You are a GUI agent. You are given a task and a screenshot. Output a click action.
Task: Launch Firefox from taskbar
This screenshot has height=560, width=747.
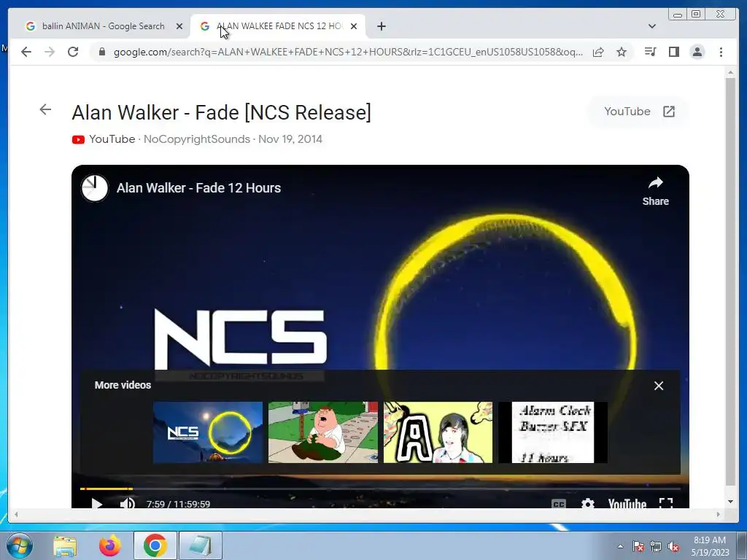tap(109, 545)
